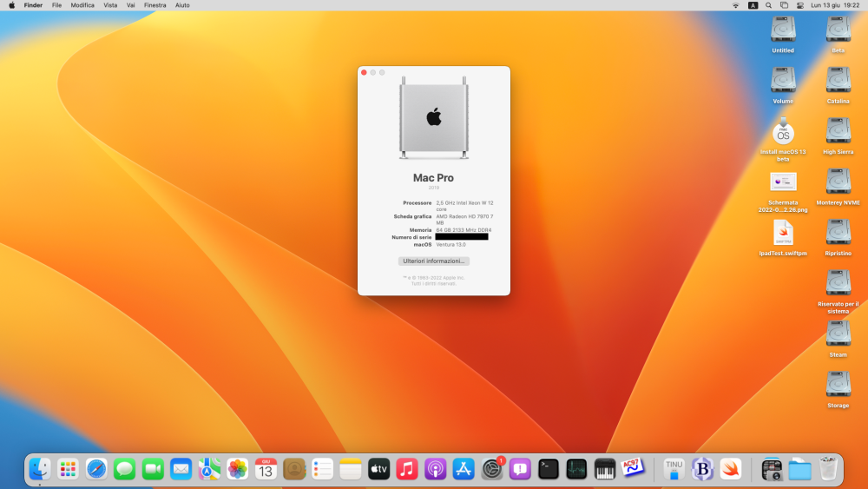Open the Vai menu
The height and width of the screenshot is (489, 868).
click(131, 5)
